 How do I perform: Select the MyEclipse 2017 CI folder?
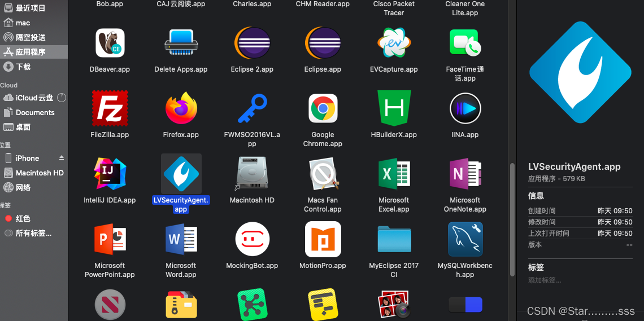click(394, 239)
